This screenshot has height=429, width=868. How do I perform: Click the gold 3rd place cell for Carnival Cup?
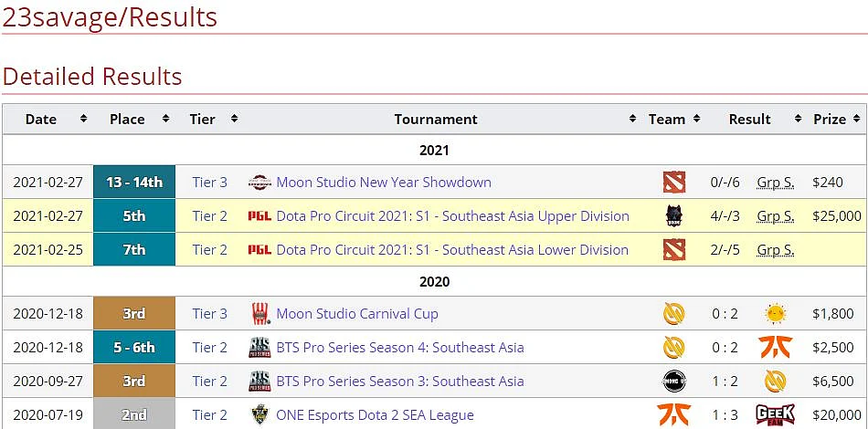pos(134,313)
